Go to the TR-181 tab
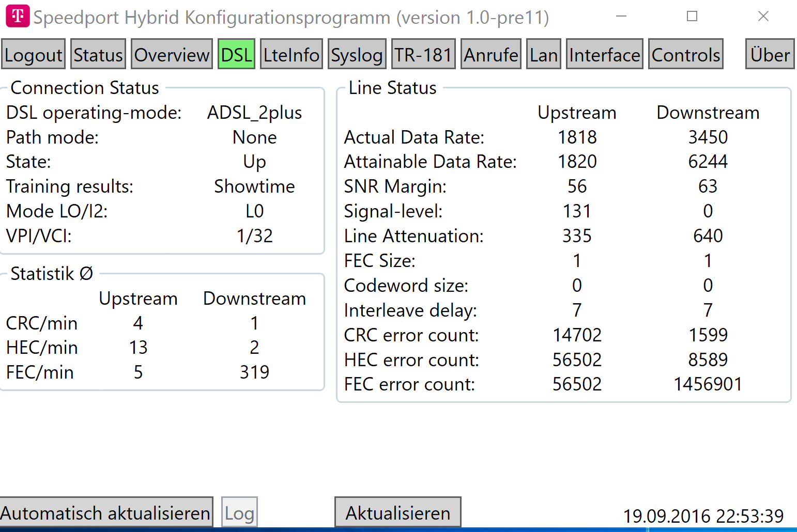 pos(423,54)
